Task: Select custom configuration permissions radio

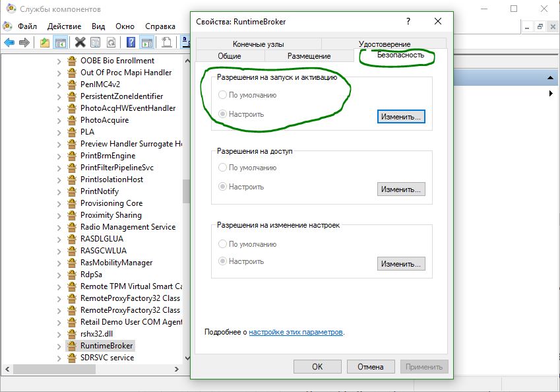Action: [x=222, y=261]
